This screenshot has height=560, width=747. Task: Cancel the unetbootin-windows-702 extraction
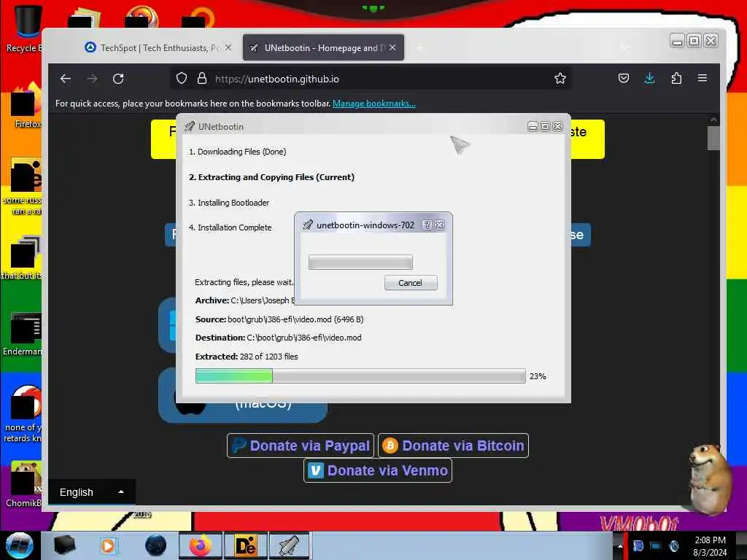point(411,283)
